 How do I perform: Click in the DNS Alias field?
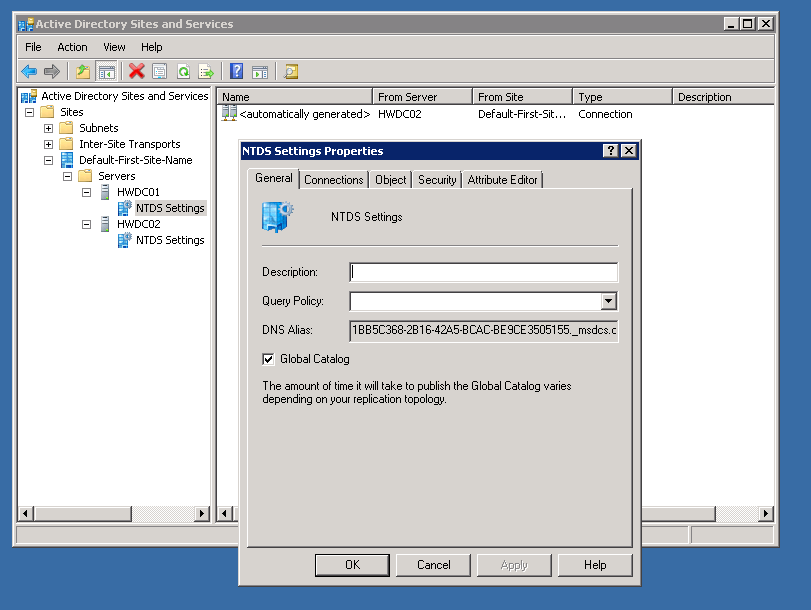484,330
